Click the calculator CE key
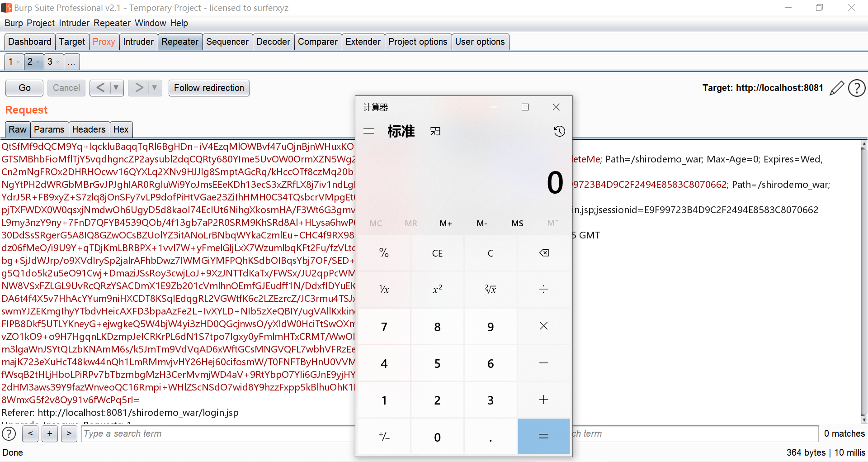This screenshot has width=868, height=462. pos(437,253)
